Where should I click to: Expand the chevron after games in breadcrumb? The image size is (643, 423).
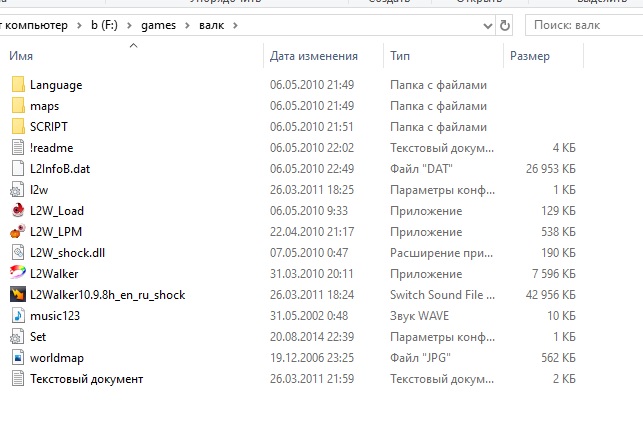click(x=187, y=26)
